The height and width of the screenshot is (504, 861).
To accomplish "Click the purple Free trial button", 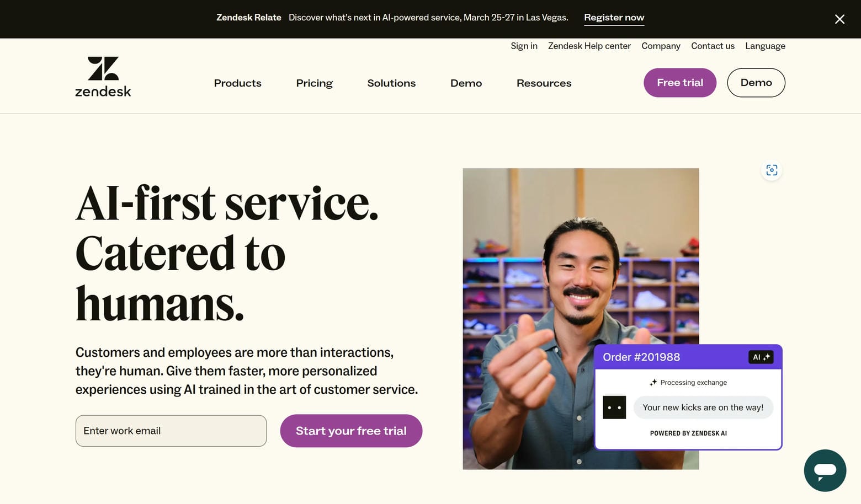I will point(680,83).
